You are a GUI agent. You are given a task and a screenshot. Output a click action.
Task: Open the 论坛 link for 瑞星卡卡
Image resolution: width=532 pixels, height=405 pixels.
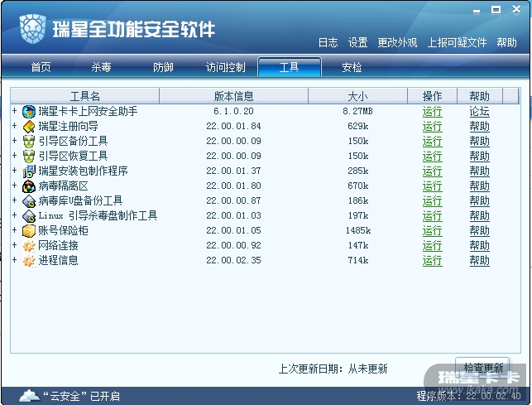click(479, 112)
